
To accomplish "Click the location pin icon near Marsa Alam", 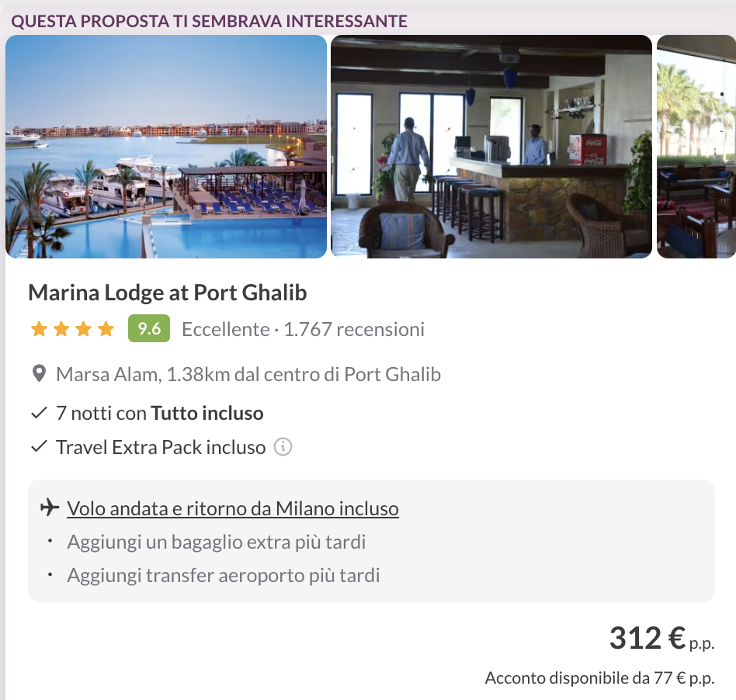I will tap(39, 374).
